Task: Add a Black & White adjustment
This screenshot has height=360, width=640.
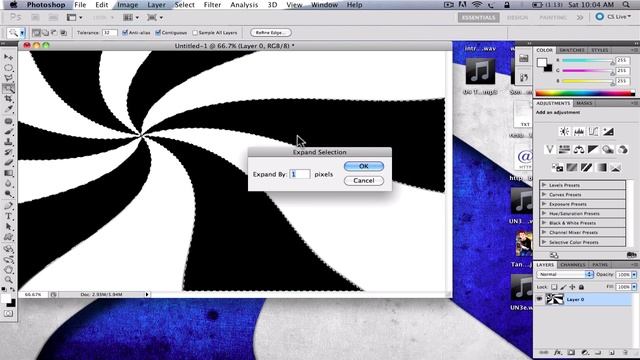Action: pos(593,149)
